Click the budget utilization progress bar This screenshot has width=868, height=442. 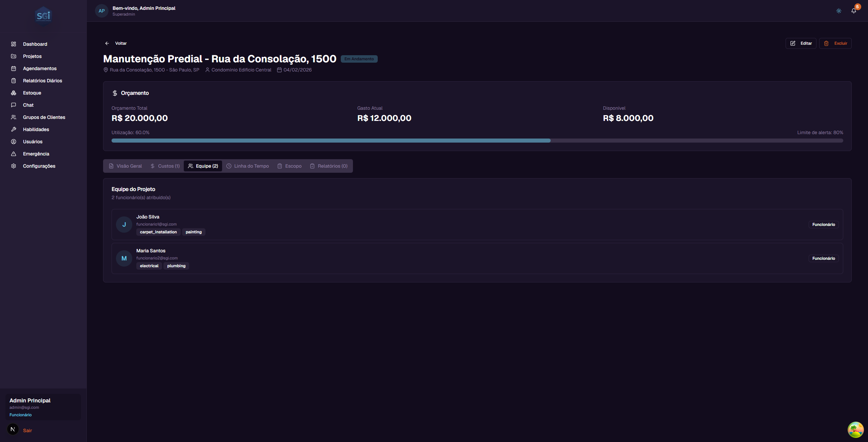pos(477,141)
